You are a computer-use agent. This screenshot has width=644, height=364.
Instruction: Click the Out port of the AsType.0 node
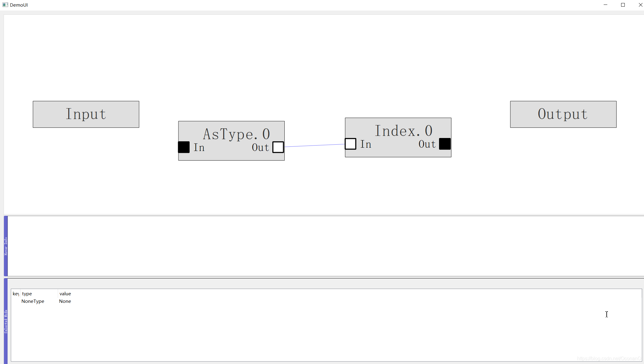coord(278,147)
